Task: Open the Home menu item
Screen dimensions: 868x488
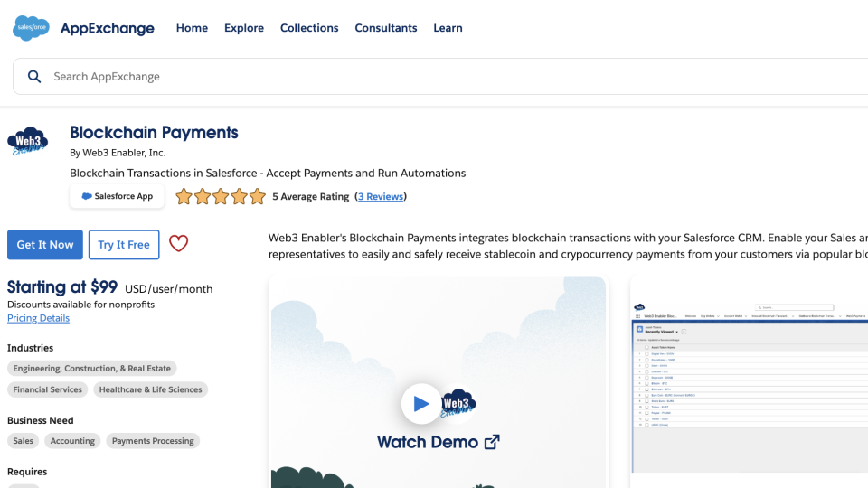Action: (x=192, y=28)
